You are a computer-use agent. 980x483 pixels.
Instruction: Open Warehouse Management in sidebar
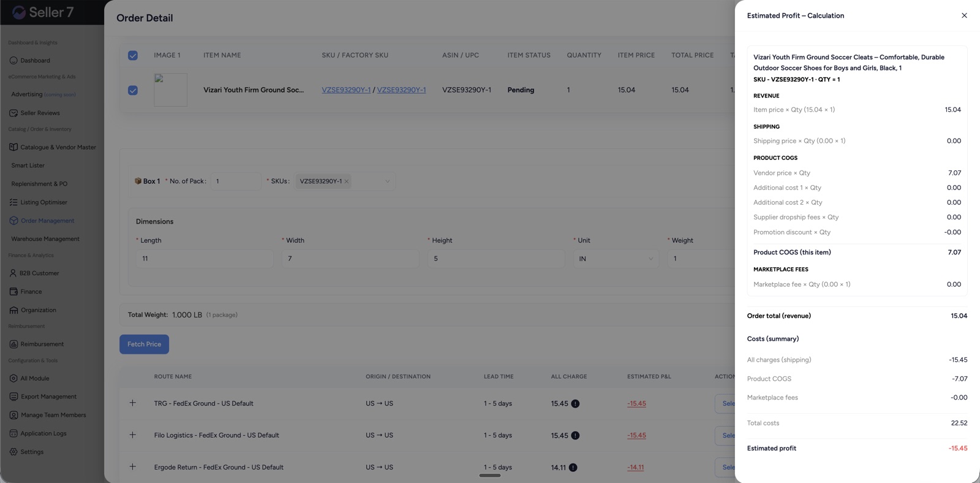point(45,239)
